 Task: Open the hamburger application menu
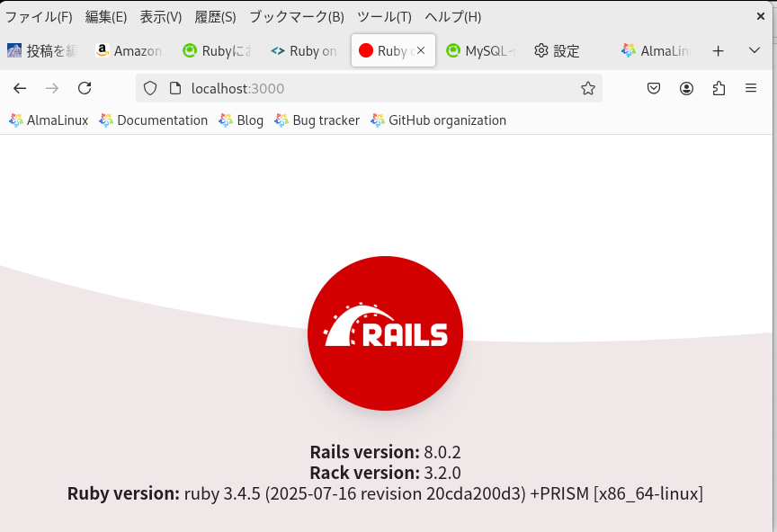(x=751, y=88)
